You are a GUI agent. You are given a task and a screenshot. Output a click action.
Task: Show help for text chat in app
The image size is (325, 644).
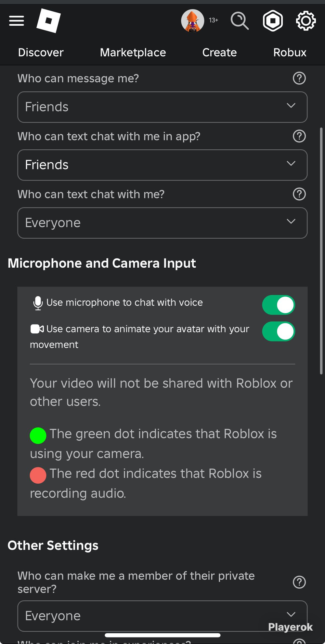click(299, 136)
